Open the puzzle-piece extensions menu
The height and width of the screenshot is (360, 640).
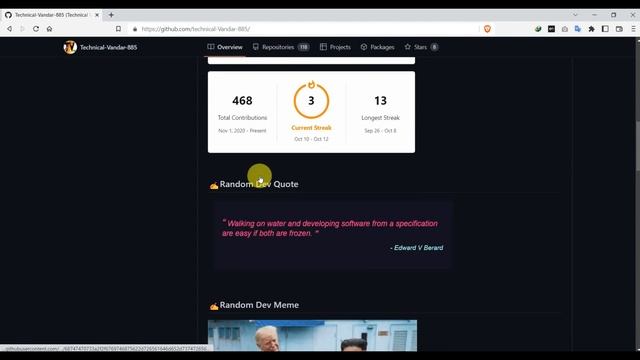coord(591,29)
